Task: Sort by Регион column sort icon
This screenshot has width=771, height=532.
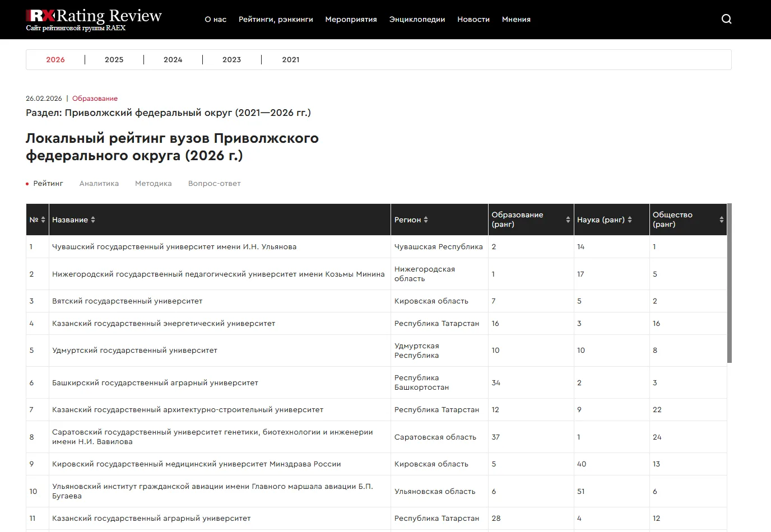Action: point(426,220)
